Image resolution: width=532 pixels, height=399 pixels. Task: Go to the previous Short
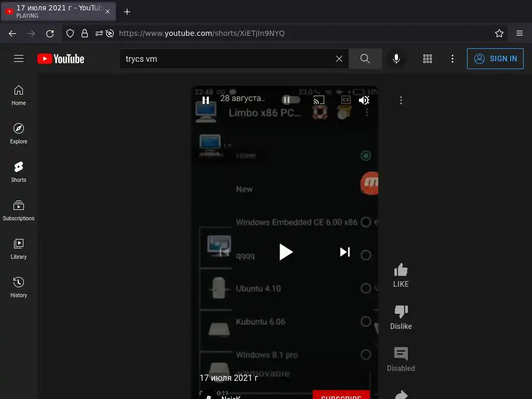(224, 252)
